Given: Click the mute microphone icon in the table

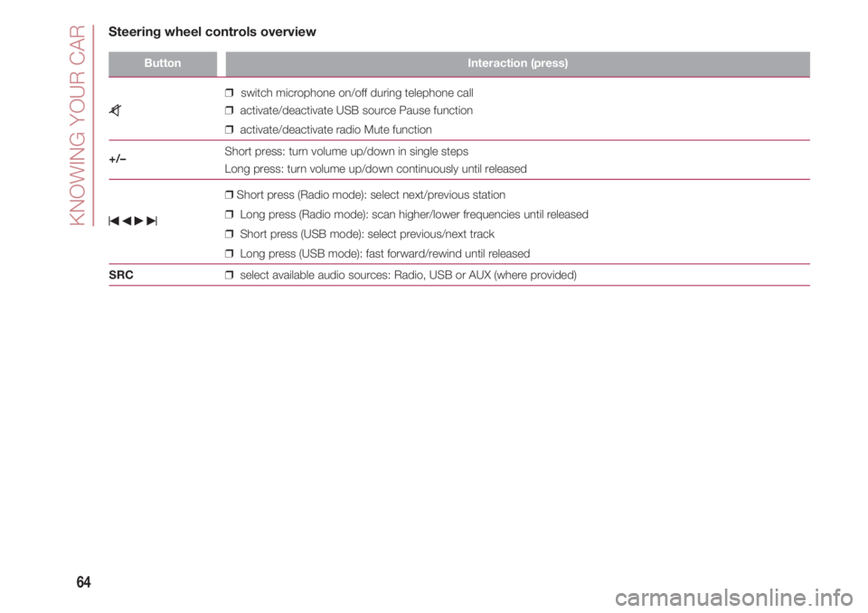Looking at the screenshot, I should [115, 110].
